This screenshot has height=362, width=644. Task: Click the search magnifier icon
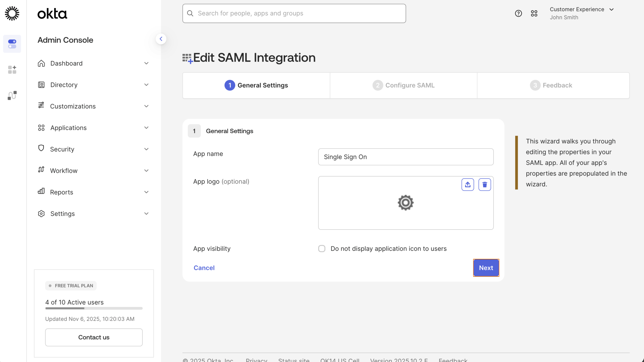click(x=190, y=13)
